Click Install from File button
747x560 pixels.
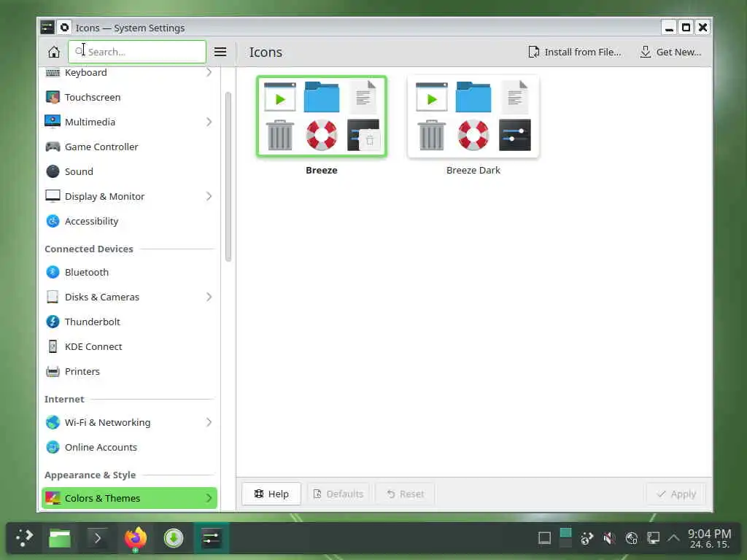(x=575, y=52)
